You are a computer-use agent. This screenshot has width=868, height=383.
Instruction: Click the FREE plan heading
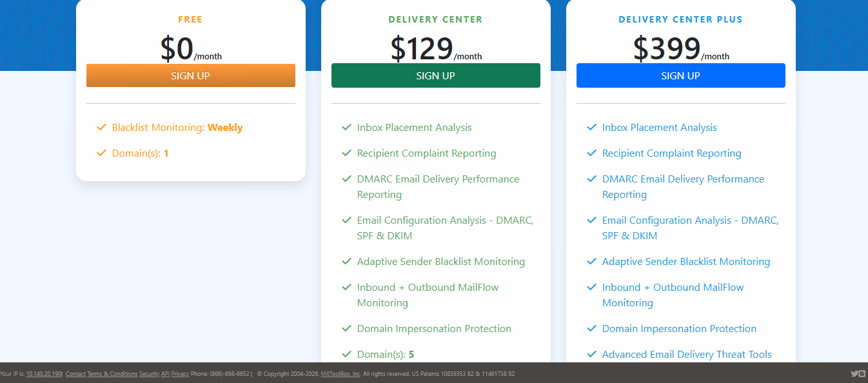[190, 19]
